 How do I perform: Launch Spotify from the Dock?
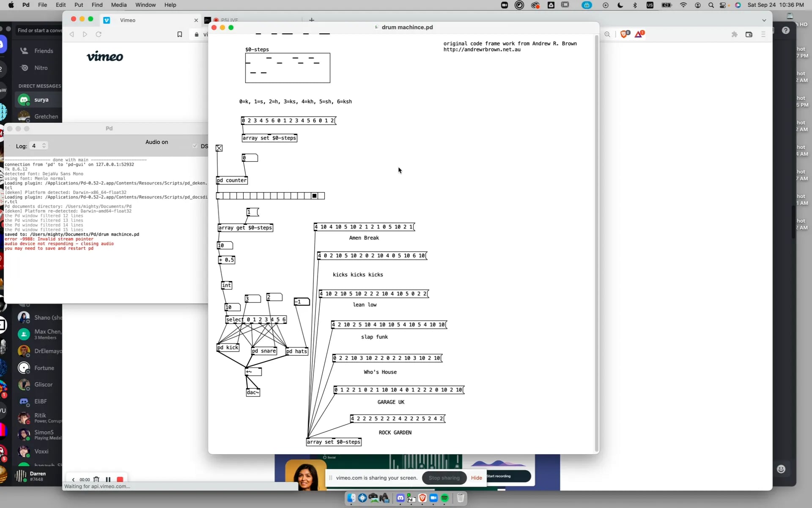click(x=444, y=498)
